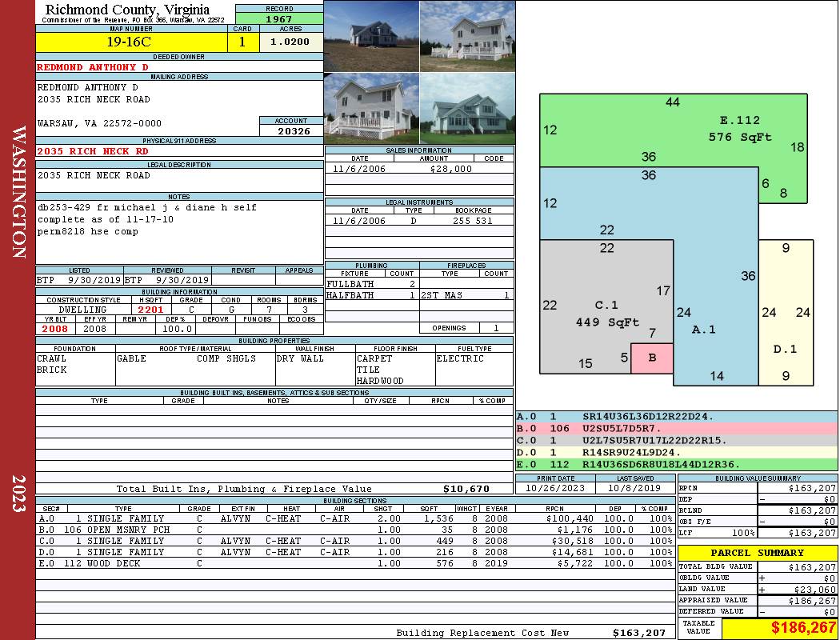Select the fireplace OPENINGS count 1
The width and height of the screenshot is (840, 640).
[496, 328]
